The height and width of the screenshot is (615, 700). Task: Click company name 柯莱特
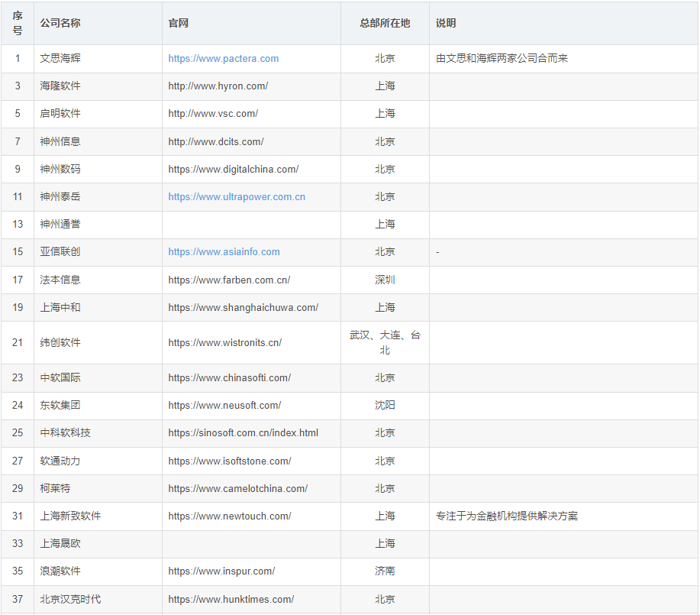[x=56, y=489]
